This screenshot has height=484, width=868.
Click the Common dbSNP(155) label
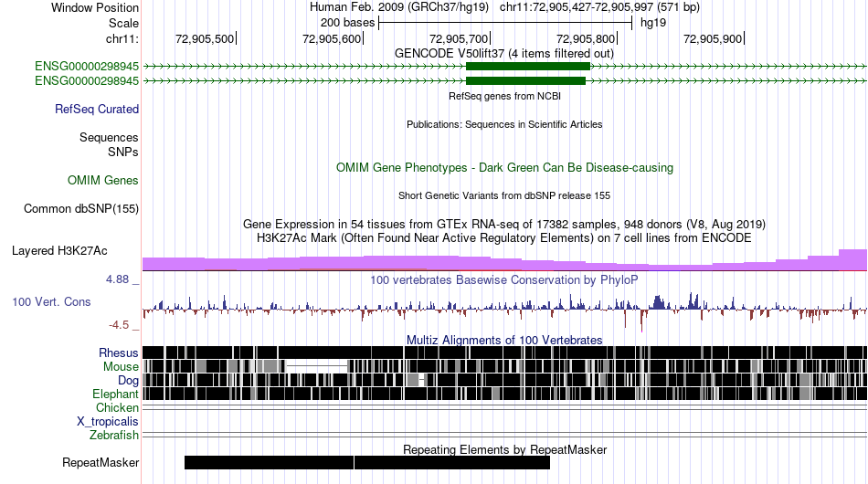pyautogui.click(x=81, y=208)
